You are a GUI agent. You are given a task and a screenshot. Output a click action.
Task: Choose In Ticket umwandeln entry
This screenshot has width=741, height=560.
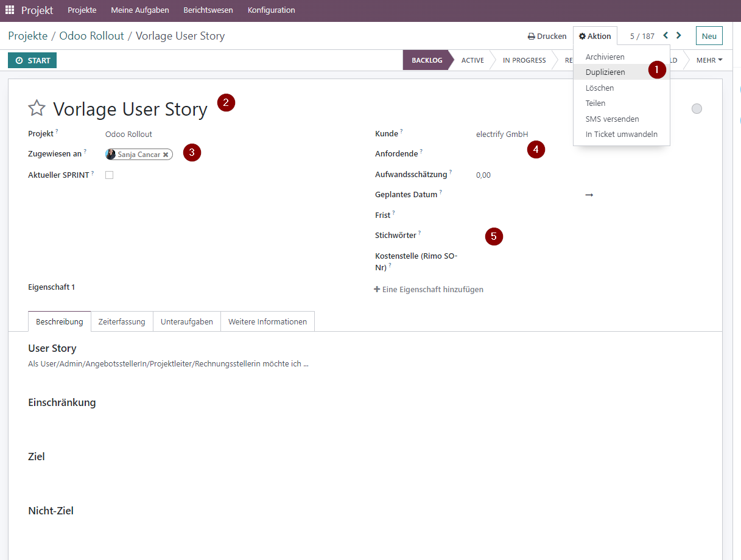tap(621, 134)
